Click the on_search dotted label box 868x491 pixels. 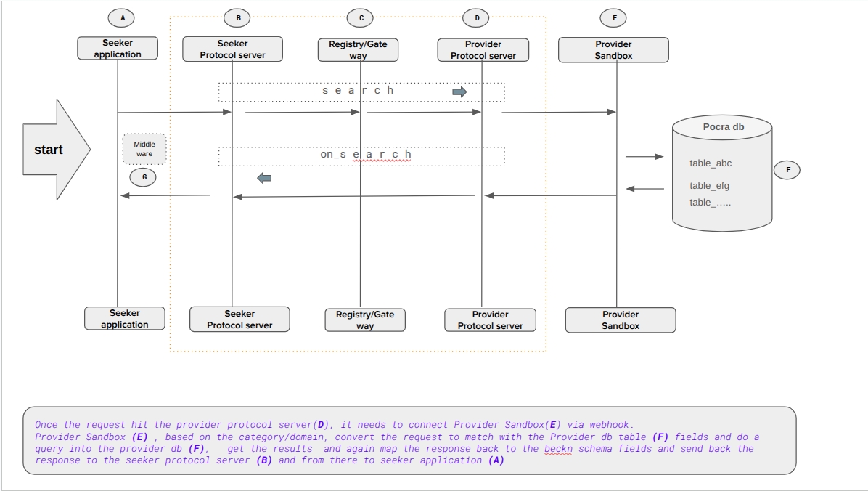pos(361,155)
